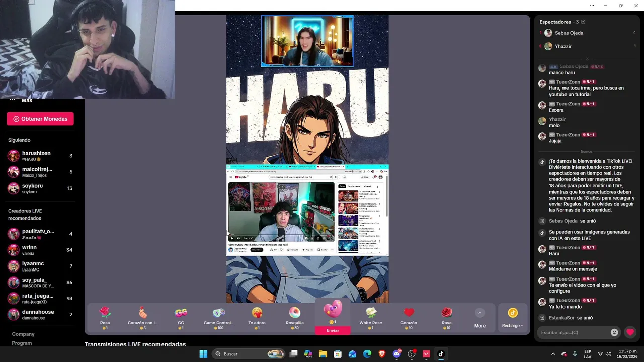Viewport: 644px width, 362px height.
Task: Open Microsoft 365 from the taskbar
Action: (x=308, y=354)
